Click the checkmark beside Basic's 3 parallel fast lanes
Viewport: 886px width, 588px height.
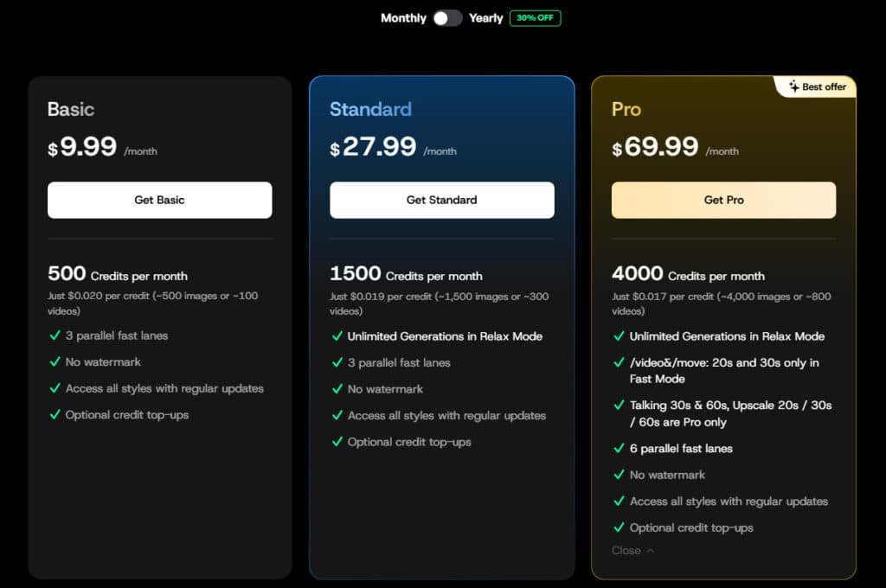click(55, 336)
